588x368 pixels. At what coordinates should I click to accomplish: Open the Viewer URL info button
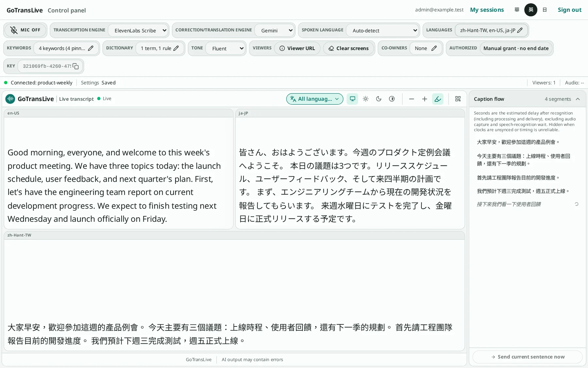click(297, 48)
